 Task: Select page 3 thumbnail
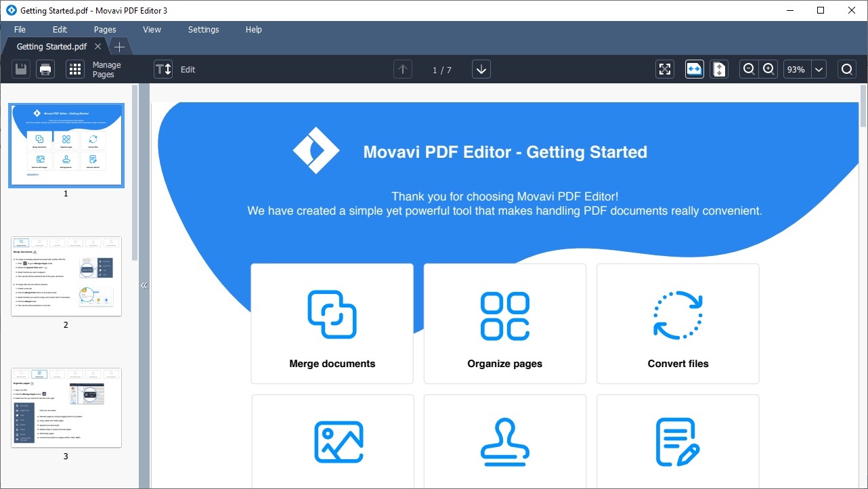(x=66, y=408)
